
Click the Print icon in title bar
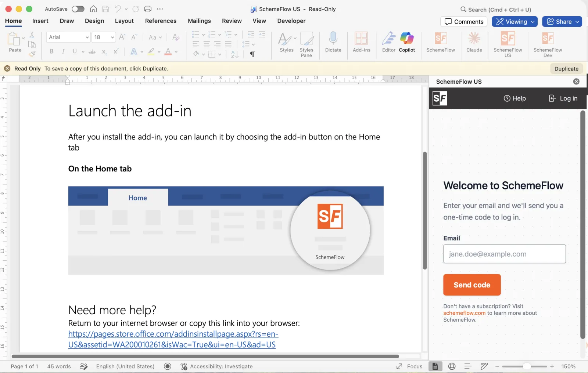coord(148,9)
